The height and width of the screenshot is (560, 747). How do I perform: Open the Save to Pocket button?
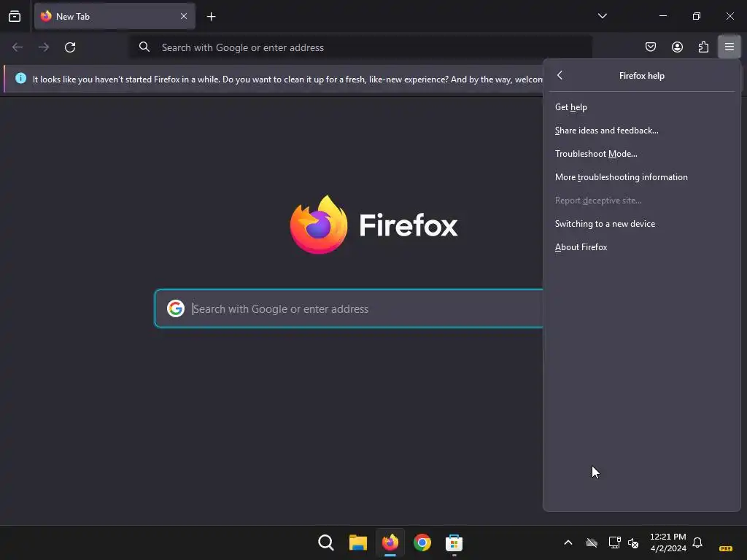tap(650, 47)
